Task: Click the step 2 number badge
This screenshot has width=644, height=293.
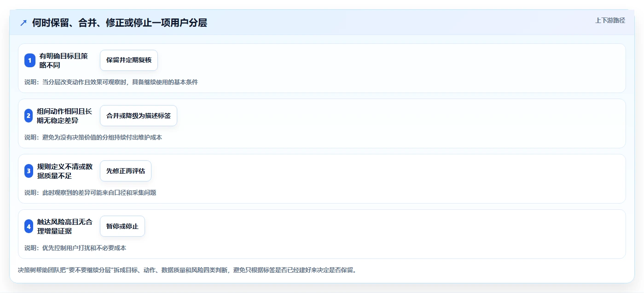Action: (29, 116)
